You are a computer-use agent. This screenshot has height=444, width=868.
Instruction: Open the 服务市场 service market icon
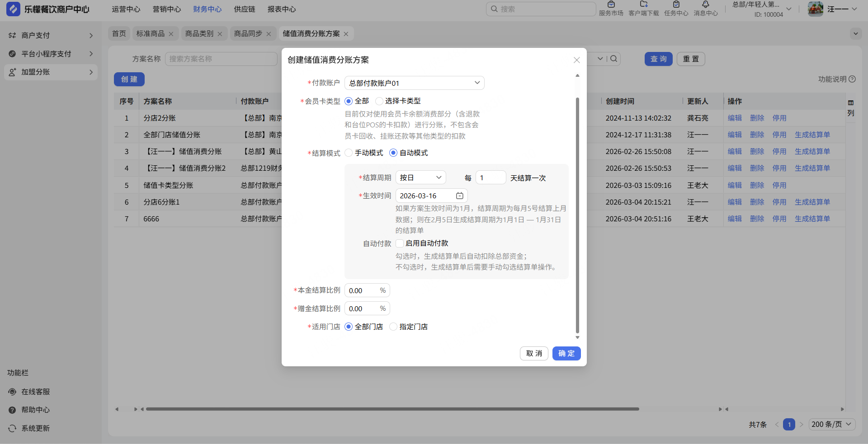tap(611, 5)
